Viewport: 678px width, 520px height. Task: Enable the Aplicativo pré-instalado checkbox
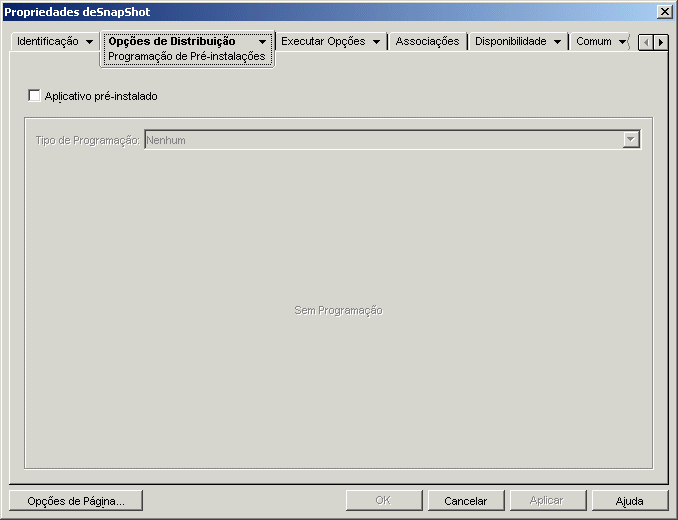(x=34, y=96)
